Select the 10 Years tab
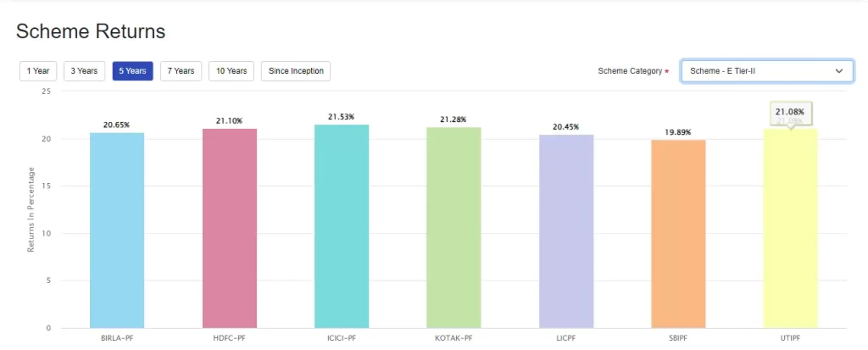The height and width of the screenshot is (350, 868). [231, 71]
